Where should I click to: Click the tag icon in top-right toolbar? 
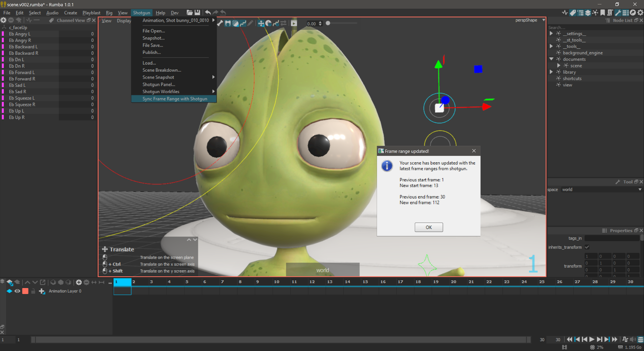click(573, 13)
